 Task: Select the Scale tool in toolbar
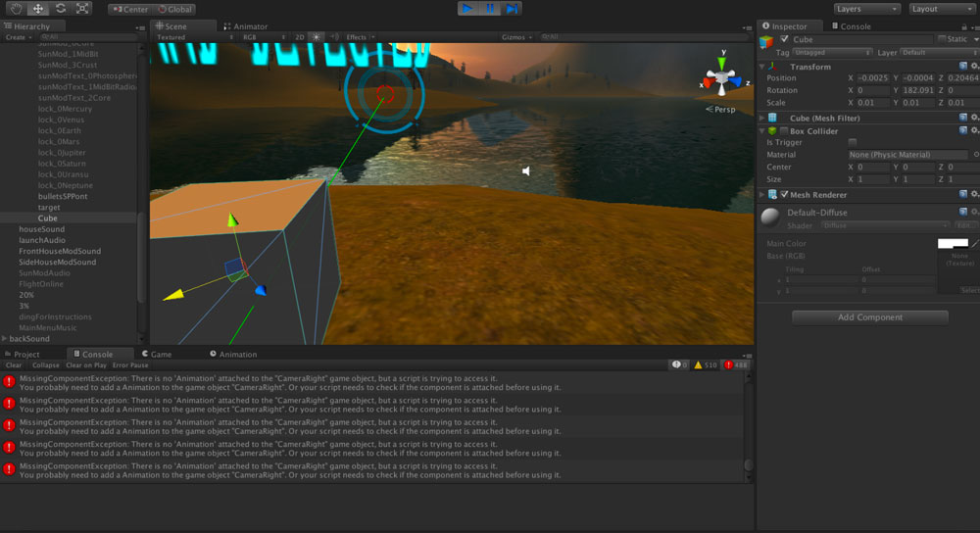coord(82,9)
